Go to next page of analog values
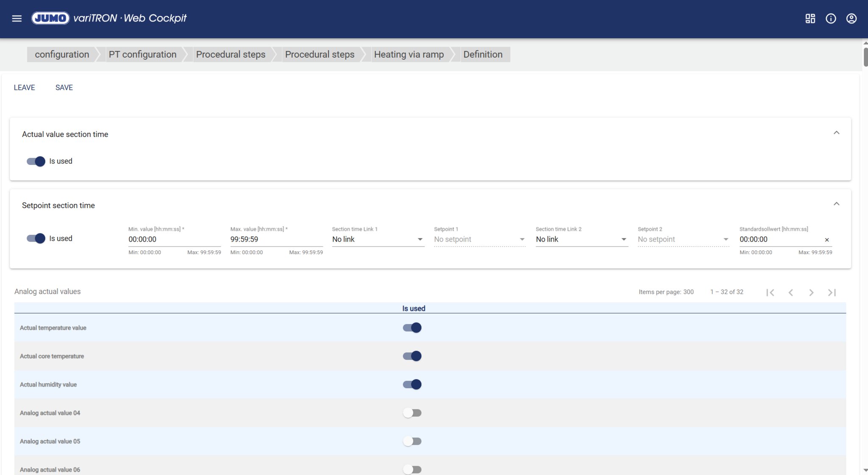 811,292
